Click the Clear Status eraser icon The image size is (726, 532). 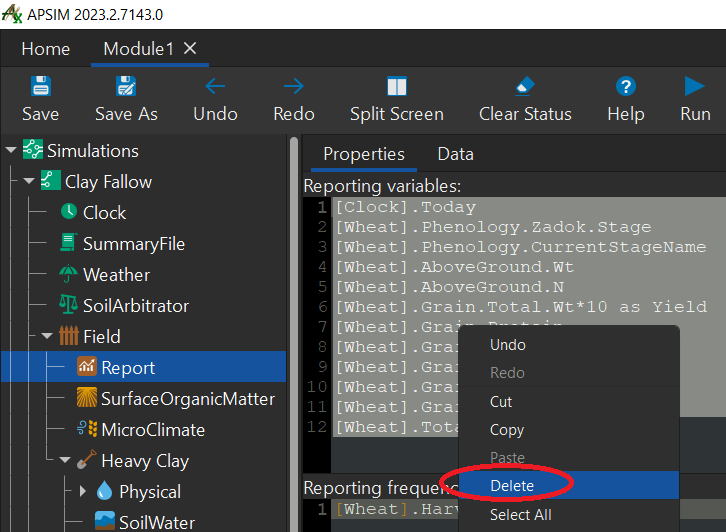click(525, 87)
